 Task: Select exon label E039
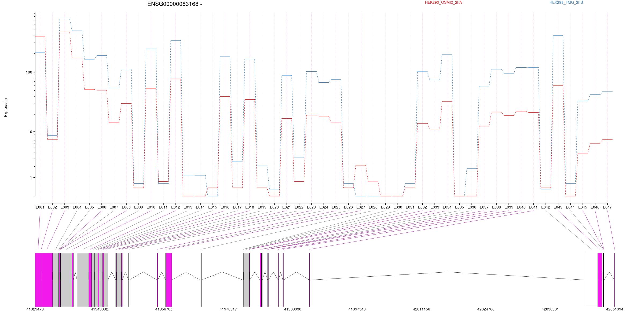(509, 207)
